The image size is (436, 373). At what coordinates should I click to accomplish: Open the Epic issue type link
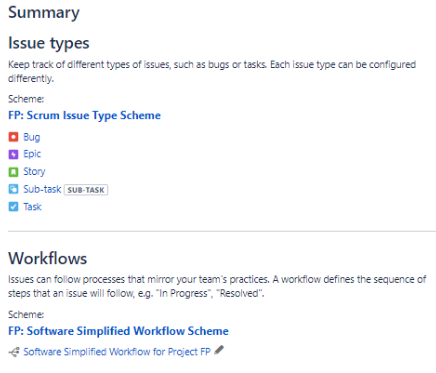pyautogui.click(x=32, y=154)
